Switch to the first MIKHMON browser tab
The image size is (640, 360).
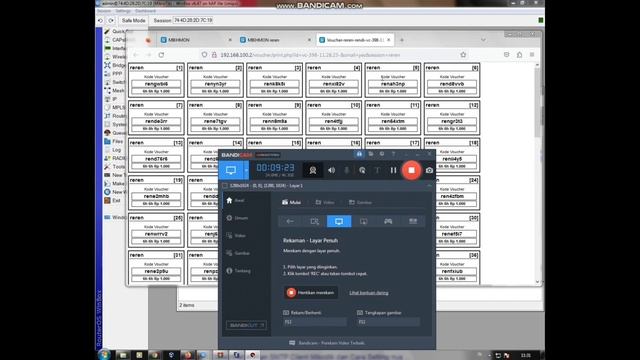[x=196, y=40]
